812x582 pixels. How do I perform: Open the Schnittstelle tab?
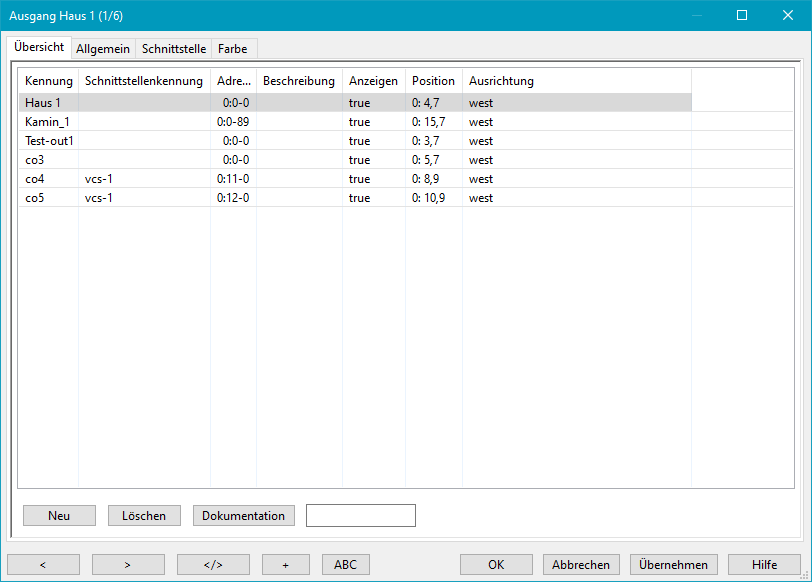[x=175, y=48]
